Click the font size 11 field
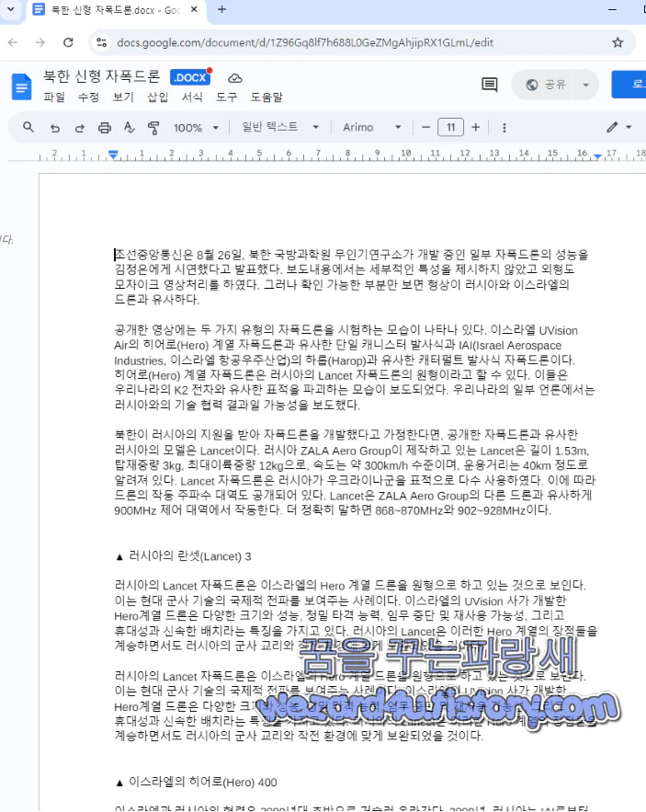This screenshot has height=812, width=646. 451,128
